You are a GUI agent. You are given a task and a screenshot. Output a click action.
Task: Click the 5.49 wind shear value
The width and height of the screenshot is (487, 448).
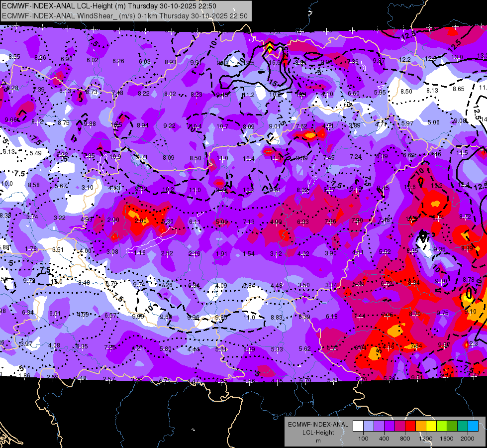[x=36, y=153]
